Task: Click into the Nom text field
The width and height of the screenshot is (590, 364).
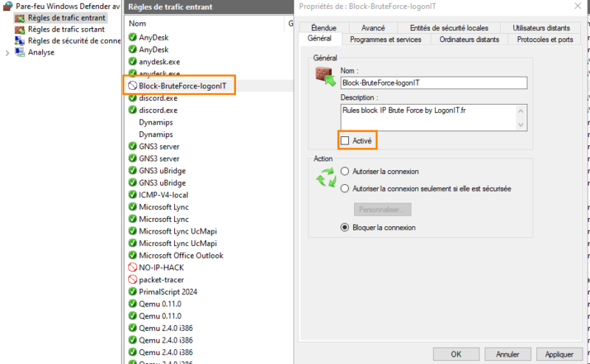Action: pyautogui.click(x=433, y=83)
